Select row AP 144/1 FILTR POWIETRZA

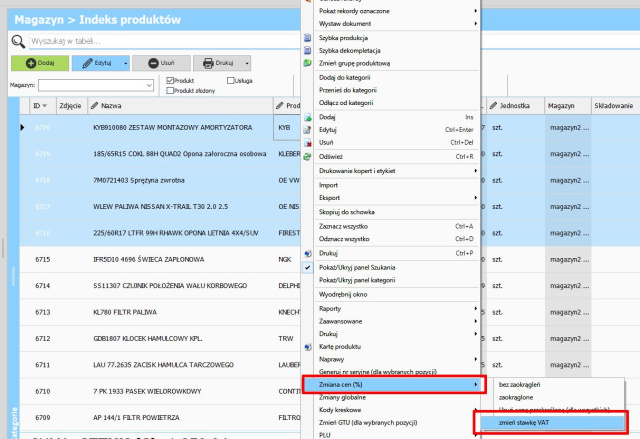tap(160, 418)
